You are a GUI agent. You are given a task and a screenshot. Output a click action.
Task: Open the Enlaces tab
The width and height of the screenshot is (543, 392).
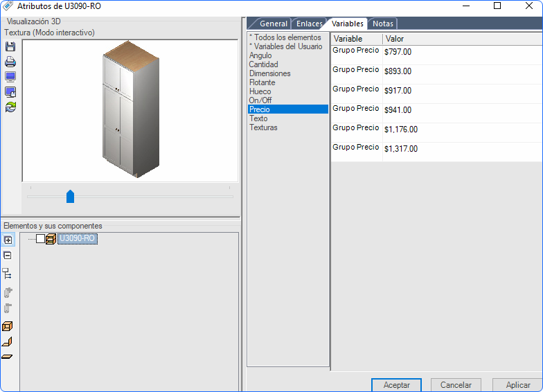[309, 24]
